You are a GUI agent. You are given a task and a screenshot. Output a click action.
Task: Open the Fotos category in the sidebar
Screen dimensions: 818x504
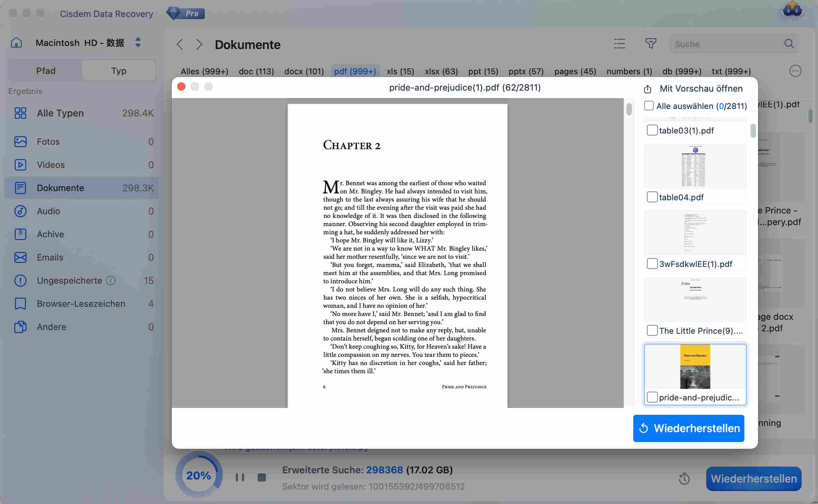(x=48, y=142)
